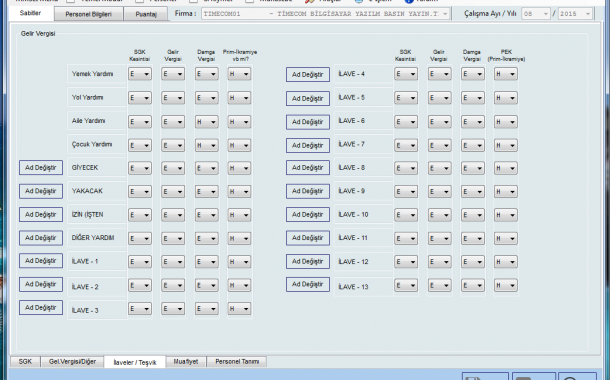Select the SGK bottom tab
The image size is (610, 380).
pos(25,362)
